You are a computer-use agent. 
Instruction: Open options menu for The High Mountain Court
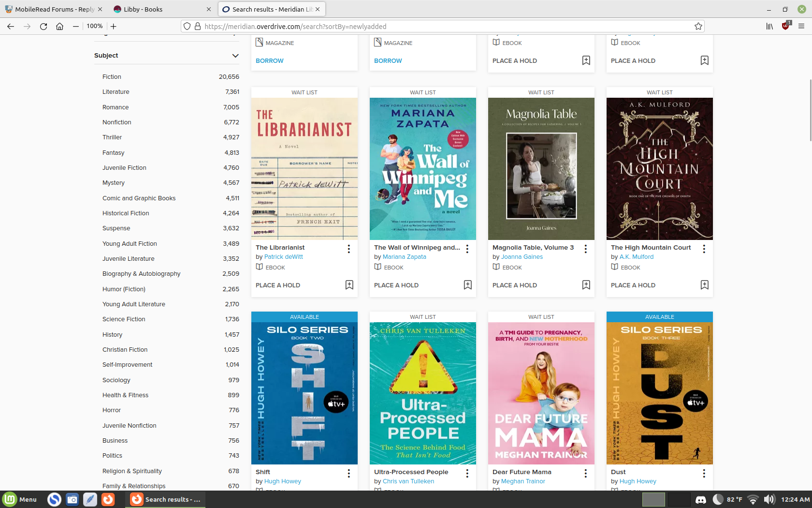point(704,249)
